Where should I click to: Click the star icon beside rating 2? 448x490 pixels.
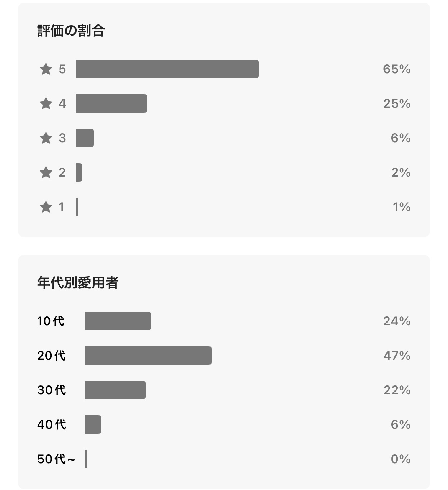coord(46,172)
